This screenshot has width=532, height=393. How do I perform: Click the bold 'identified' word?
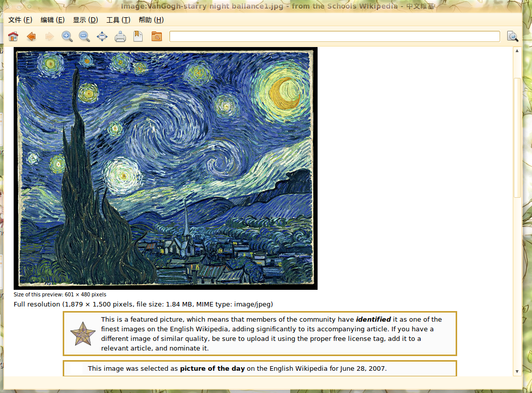(373, 319)
